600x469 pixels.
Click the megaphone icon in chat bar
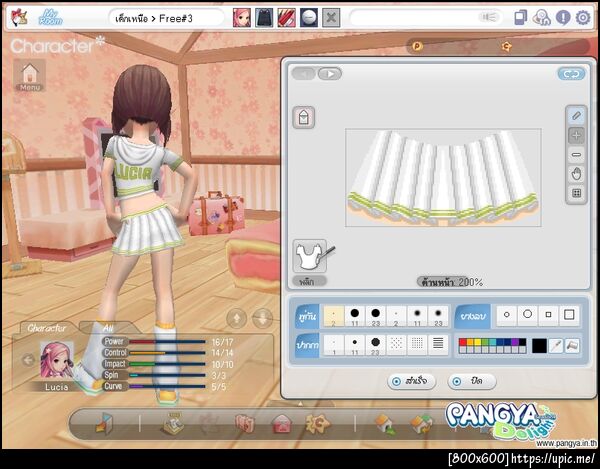(x=489, y=17)
